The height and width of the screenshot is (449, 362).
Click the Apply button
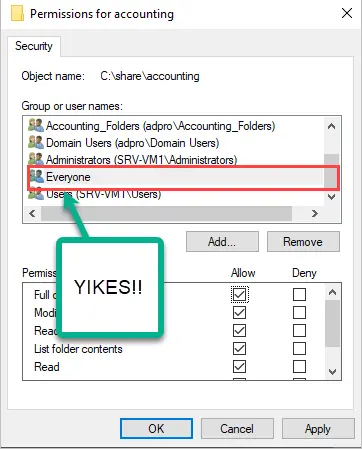[318, 429]
